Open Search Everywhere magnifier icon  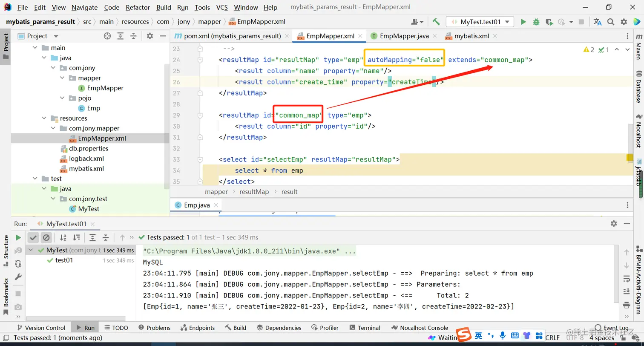[x=611, y=22]
